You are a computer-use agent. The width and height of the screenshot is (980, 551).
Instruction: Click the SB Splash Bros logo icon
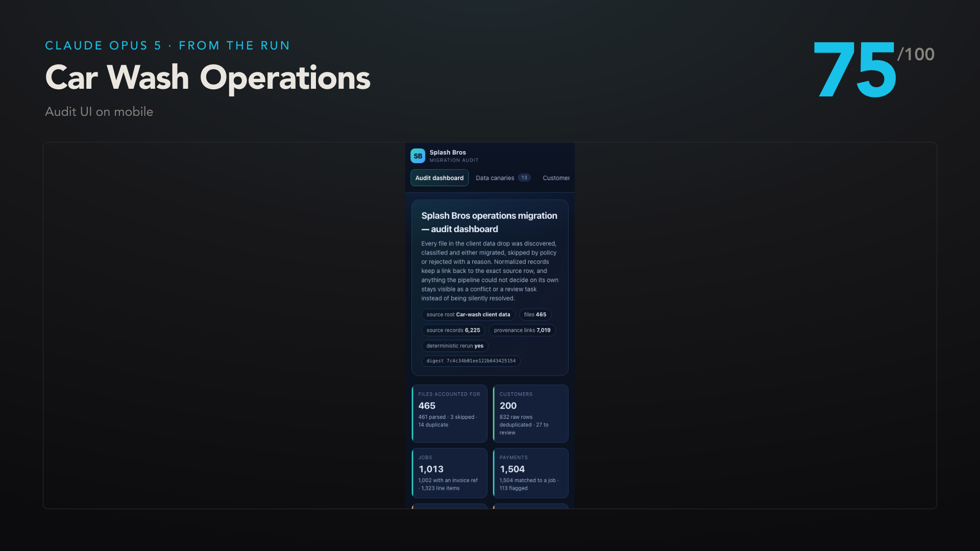coord(418,156)
